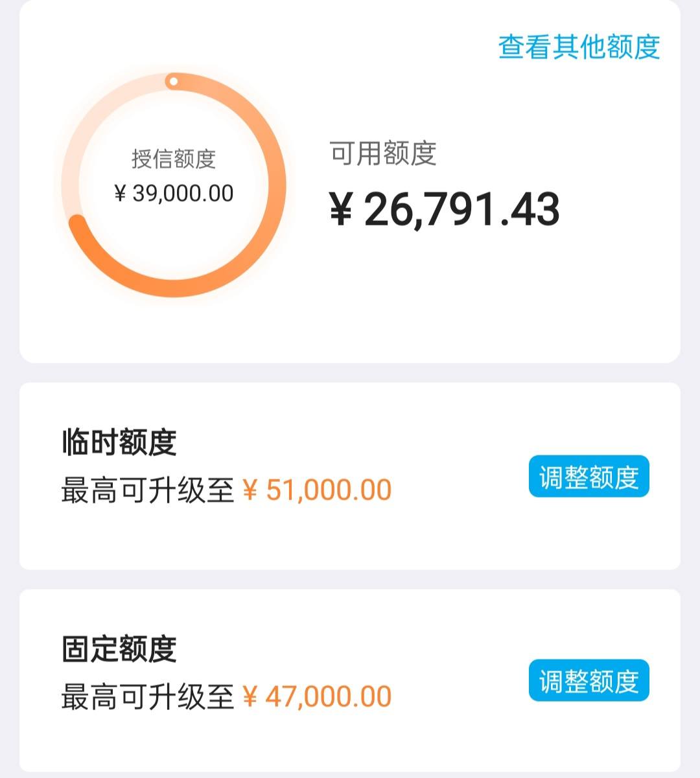Screen dimensions: 700x778
Task: Tap 调整额度 button for 固定额度
Action: coord(589,680)
